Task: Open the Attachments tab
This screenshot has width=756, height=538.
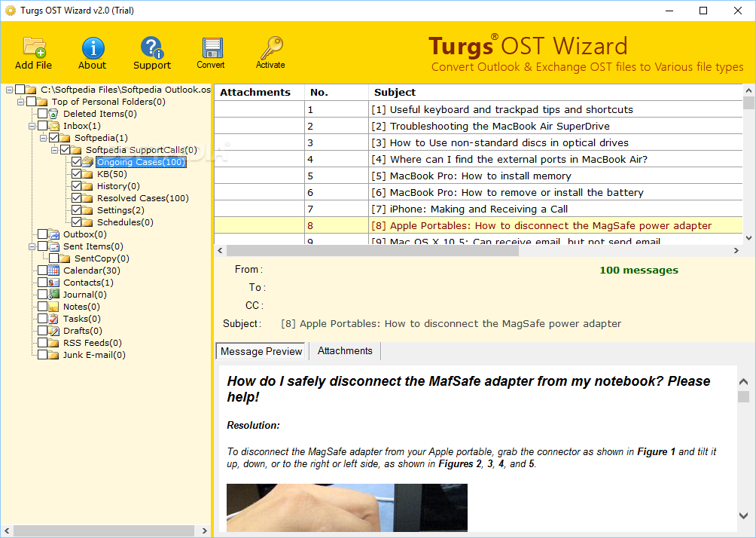Action: click(345, 351)
